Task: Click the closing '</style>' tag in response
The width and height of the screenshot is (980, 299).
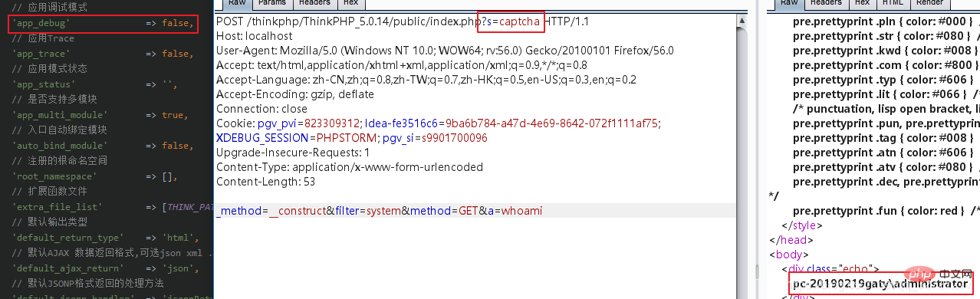Action: (x=801, y=225)
